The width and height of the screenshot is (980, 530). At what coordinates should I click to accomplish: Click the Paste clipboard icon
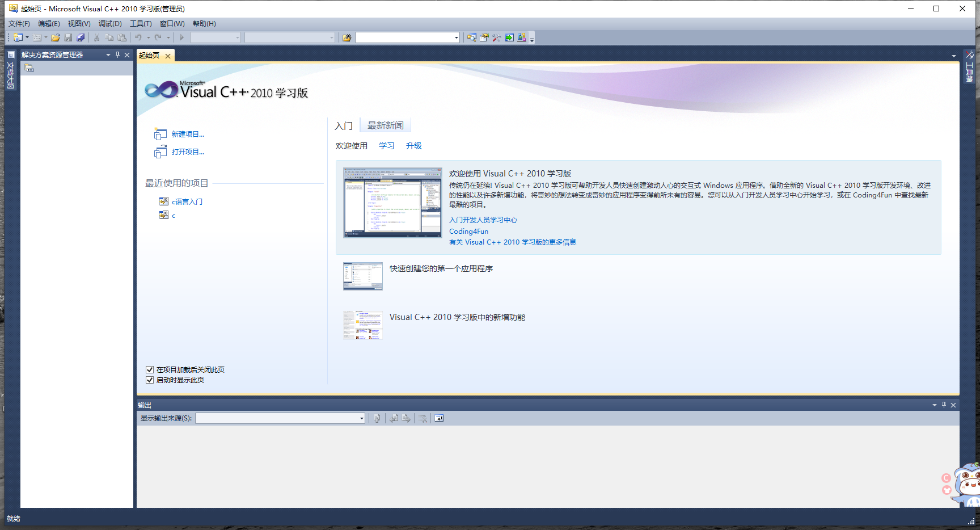click(122, 37)
